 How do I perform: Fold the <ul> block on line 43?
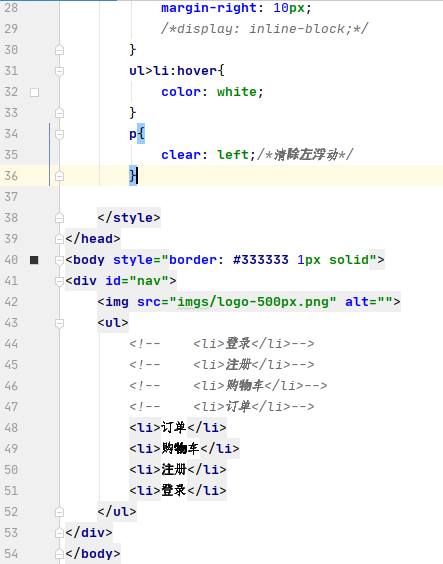(59, 323)
